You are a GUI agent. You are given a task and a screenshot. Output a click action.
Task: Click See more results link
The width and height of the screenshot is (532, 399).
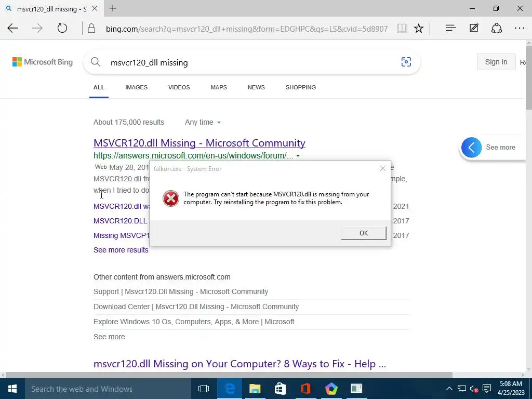pos(121,250)
